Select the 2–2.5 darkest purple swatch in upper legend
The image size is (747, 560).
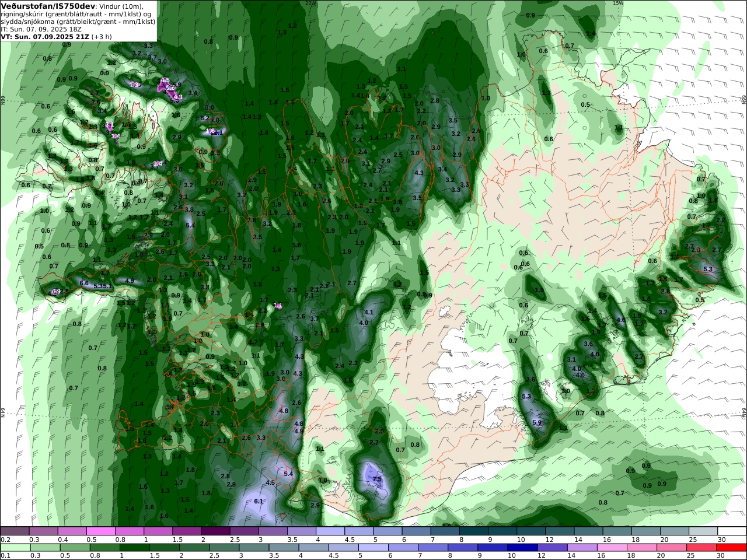[215, 531]
